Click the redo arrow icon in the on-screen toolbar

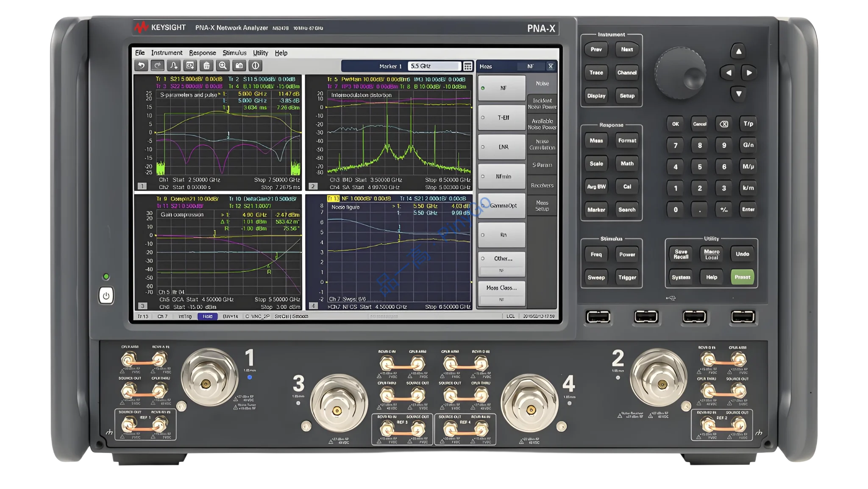[x=158, y=66]
